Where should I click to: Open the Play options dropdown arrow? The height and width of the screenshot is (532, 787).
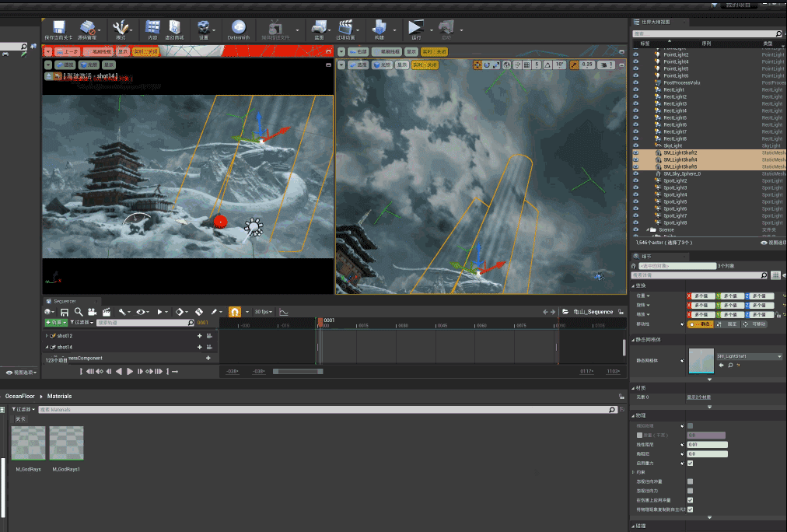pos(431,30)
